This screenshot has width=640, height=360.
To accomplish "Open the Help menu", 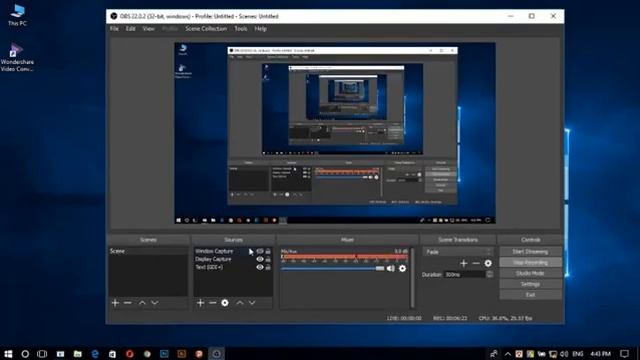I will coord(260,29).
